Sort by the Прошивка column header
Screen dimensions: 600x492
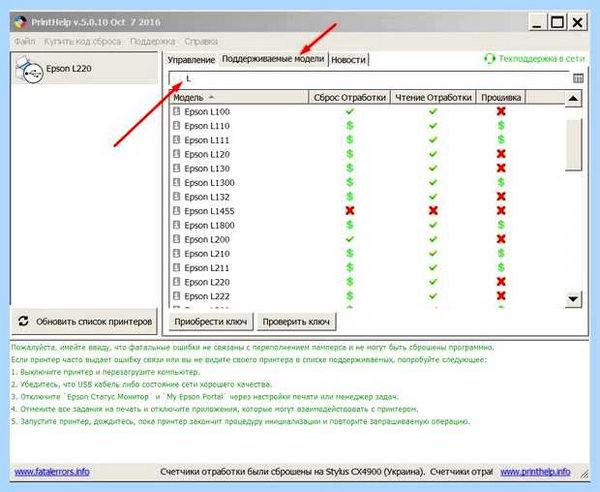[x=501, y=98]
